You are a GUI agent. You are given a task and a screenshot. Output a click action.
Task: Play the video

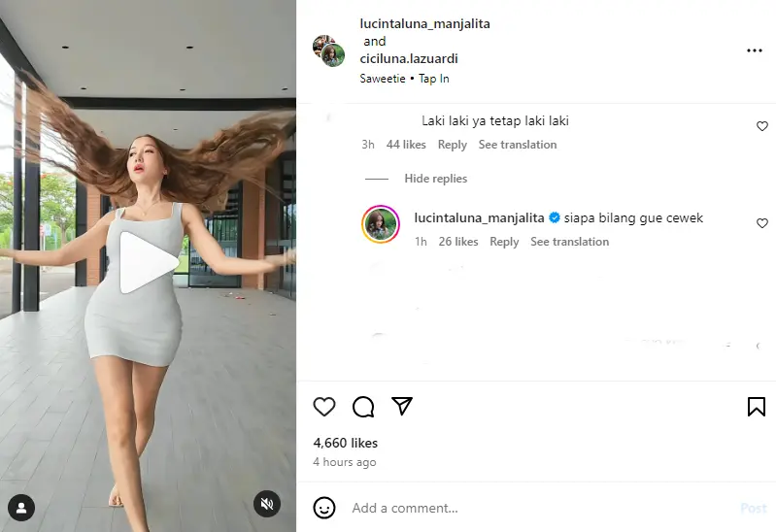(x=149, y=263)
